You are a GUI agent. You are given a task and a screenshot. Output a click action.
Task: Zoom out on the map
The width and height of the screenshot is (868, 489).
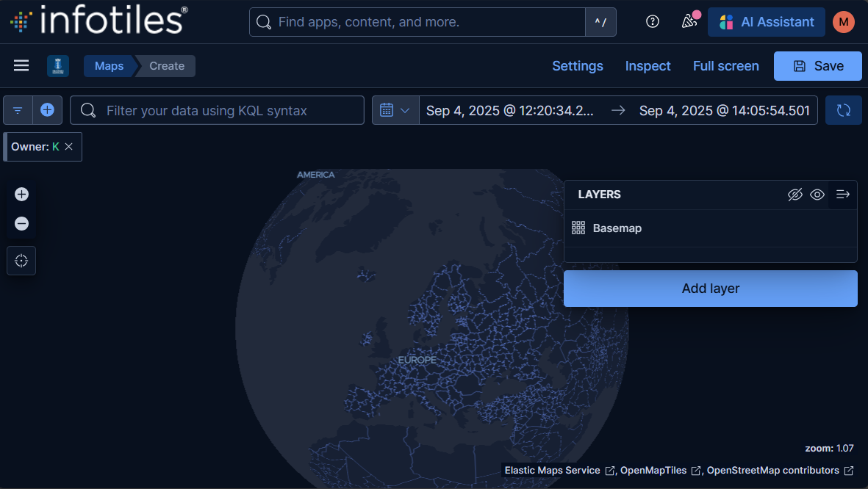pos(21,223)
